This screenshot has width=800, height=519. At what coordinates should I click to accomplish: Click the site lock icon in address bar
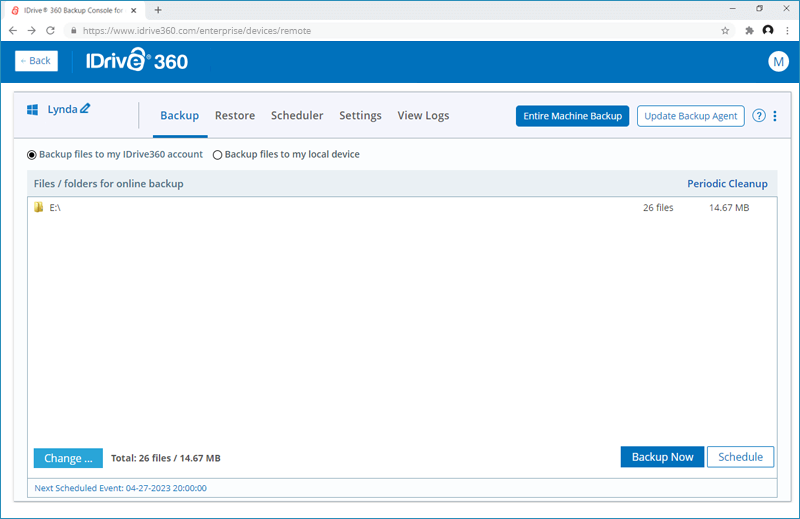click(x=73, y=31)
